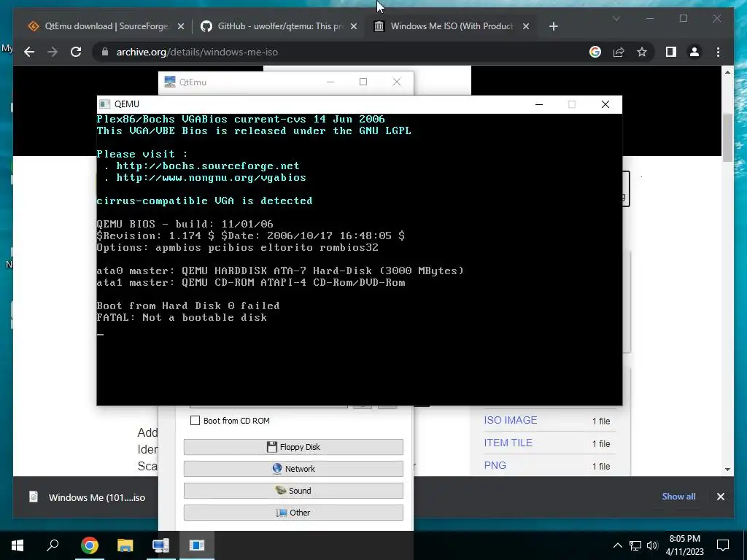Open PNG download link
747x560 pixels.
495,465
